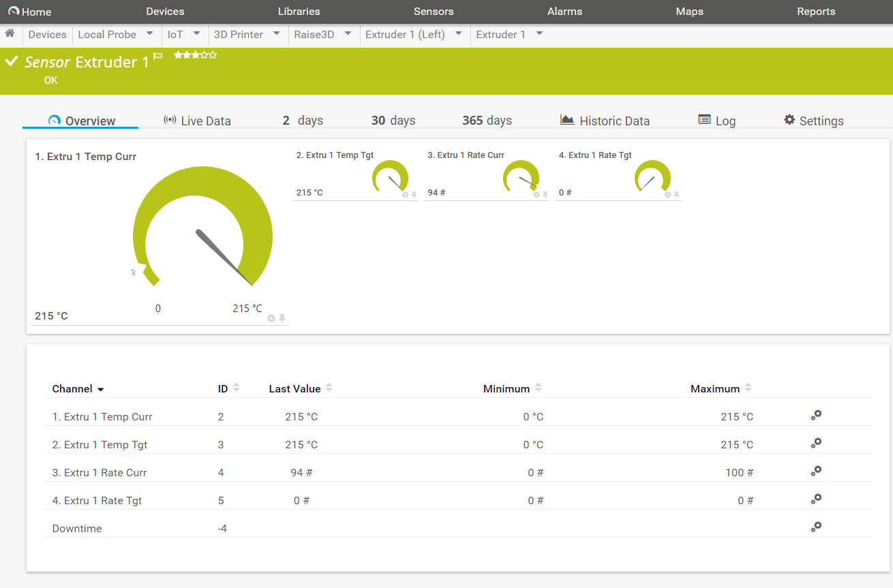
Task: Switch to the Live Data tab
Action: tap(197, 121)
